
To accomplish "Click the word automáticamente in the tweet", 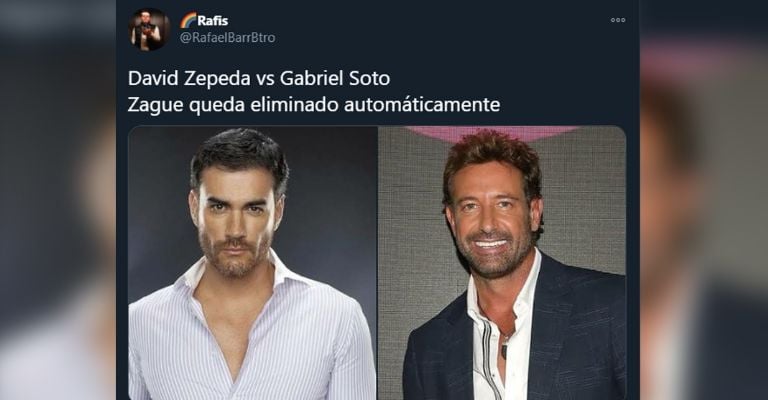I will tap(422, 104).
